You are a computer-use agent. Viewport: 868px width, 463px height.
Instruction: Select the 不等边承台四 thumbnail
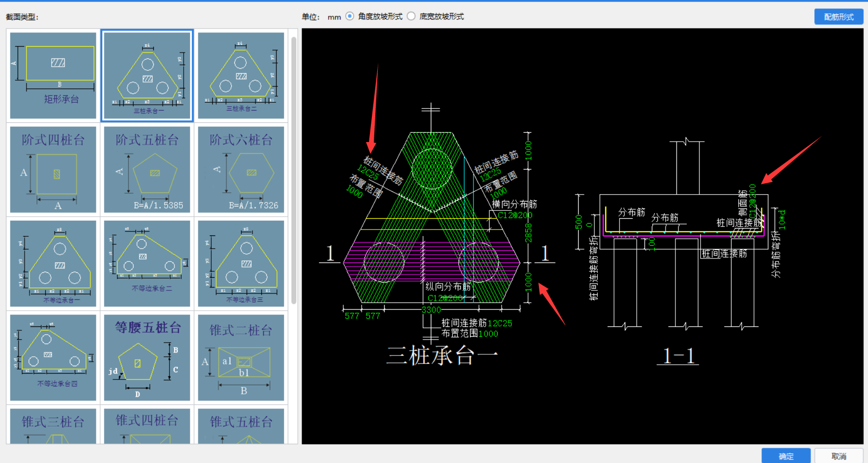click(53, 358)
